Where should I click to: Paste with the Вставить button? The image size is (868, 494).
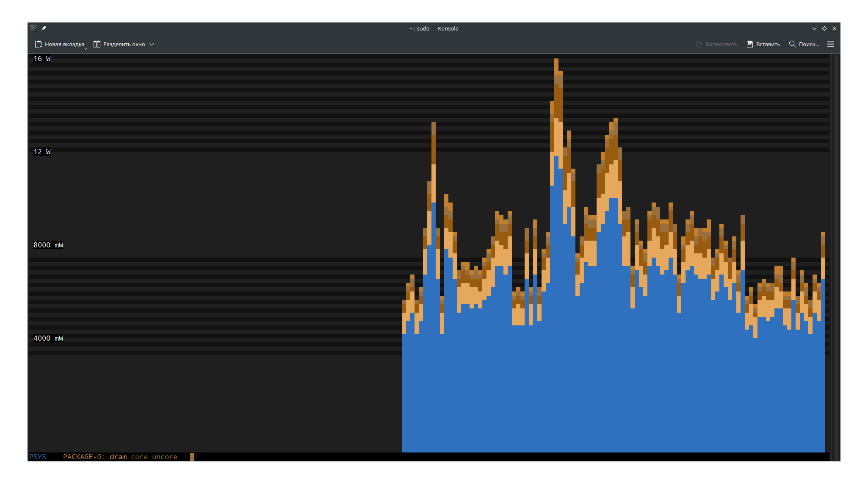point(763,44)
